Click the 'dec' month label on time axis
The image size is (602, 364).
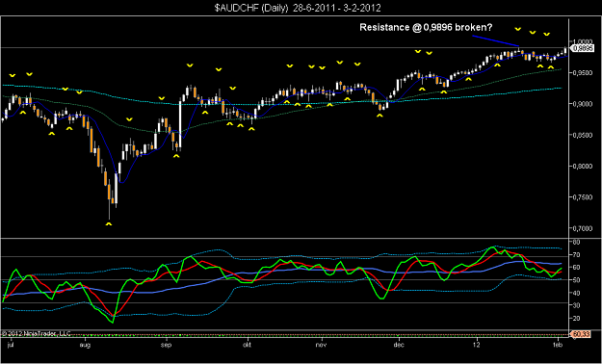[x=399, y=345]
